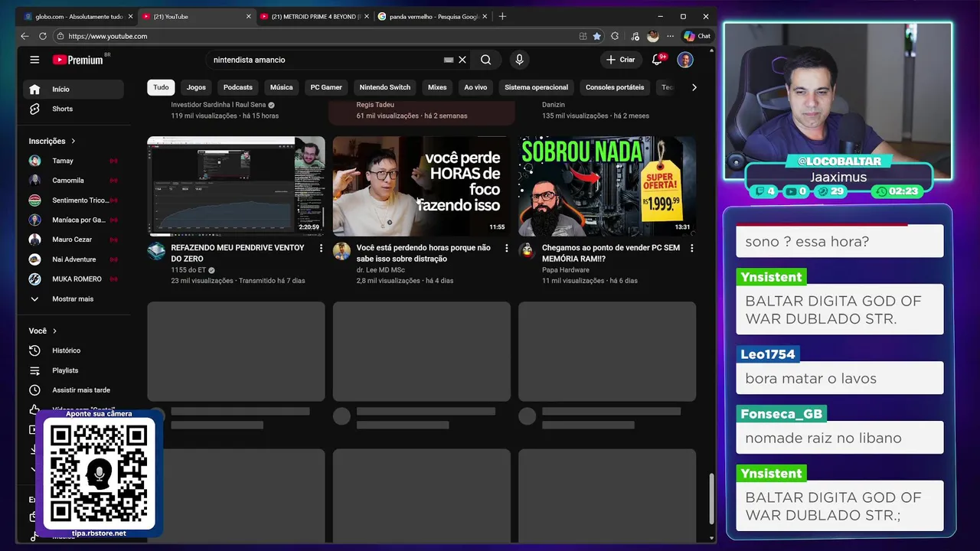
Task: Select the Mixes filter chip
Action: [x=437, y=87]
